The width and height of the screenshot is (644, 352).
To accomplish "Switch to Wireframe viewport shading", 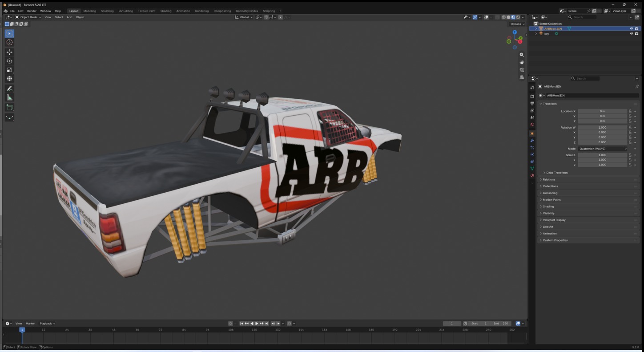I will coord(503,17).
